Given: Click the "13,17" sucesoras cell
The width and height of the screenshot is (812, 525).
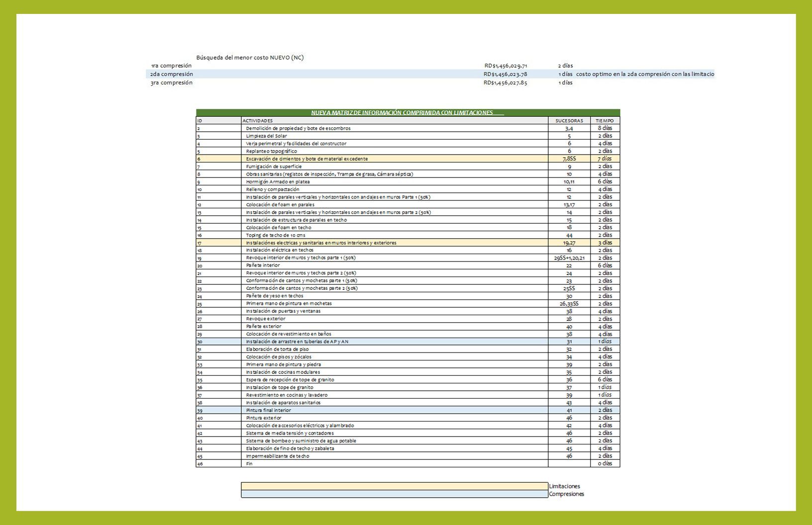Looking at the screenshot, I should pyautogui.click(x=569, y=205).
